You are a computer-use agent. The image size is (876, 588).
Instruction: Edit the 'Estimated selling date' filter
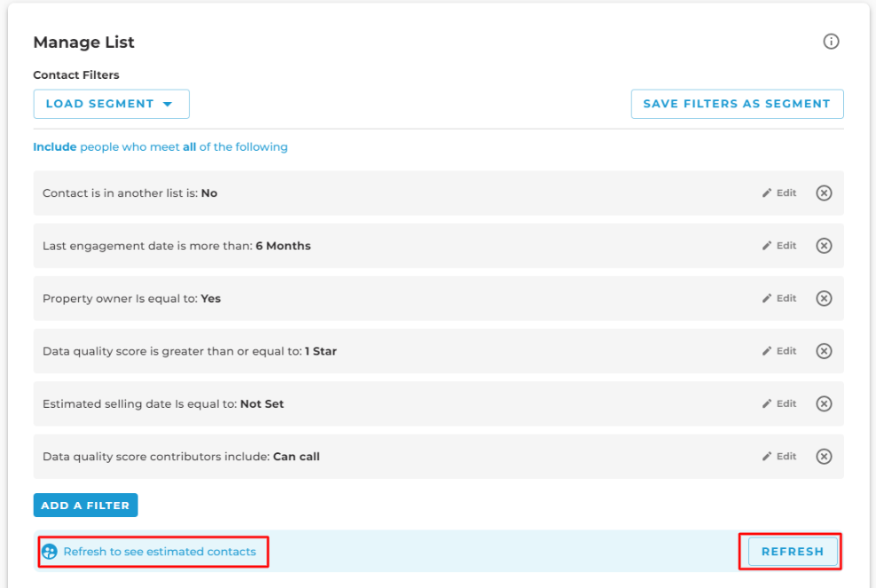point(779,404)
